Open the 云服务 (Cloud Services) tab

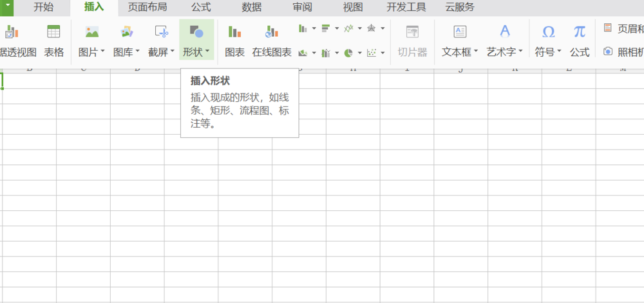pyautogui.click(x=460, y=7)
